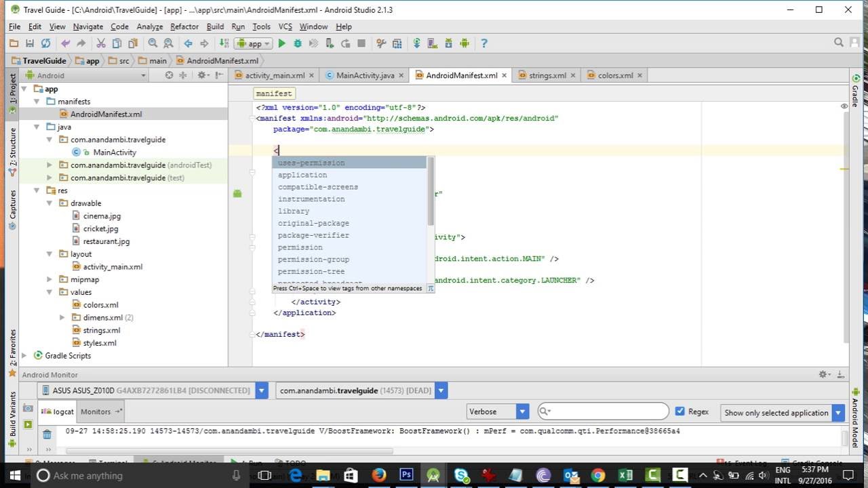The image size is (868, 488).
Task: Click the Replace toolbar icon
Action: [168, 43]
